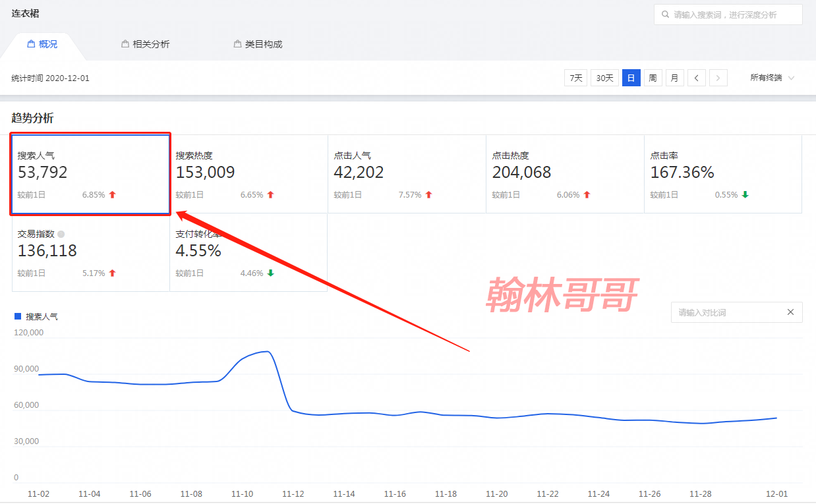This screenshot has height=504, width=816.
Task: Click the 11-10 date label on chart axis
Action: click(x=242, y=493)
